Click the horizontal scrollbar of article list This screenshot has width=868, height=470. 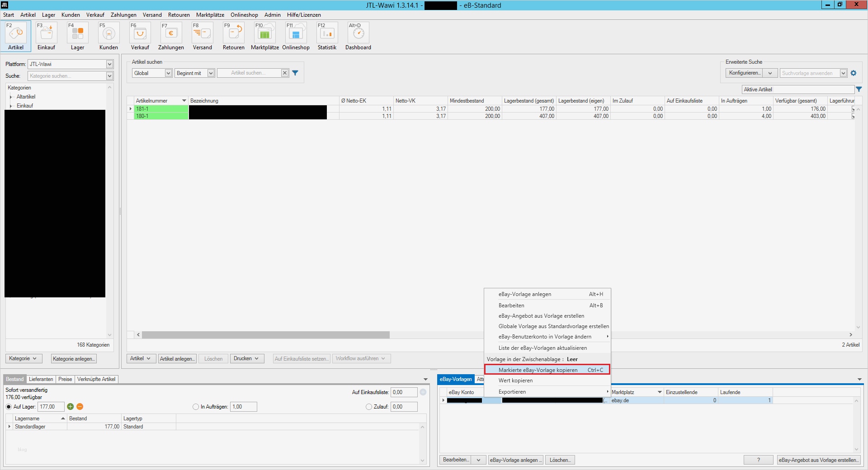point(265,335)
